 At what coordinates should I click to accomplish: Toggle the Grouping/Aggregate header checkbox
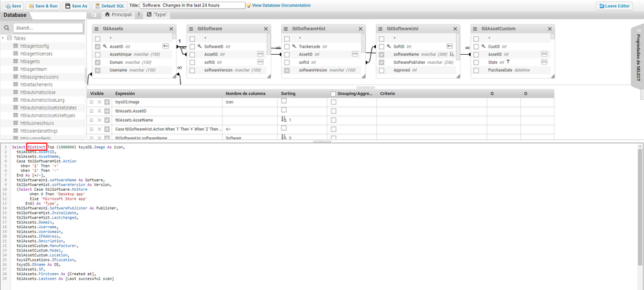coord(333,94)
